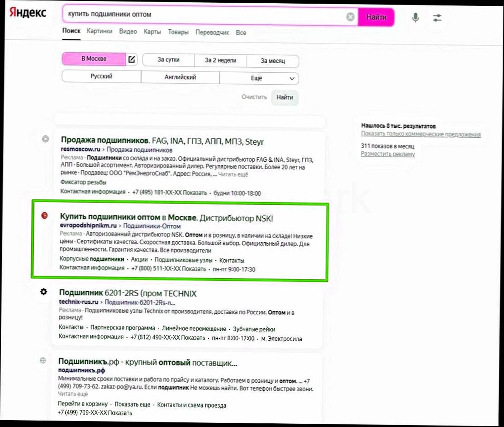Open the Корпусные подшипники sitelink

92,259
